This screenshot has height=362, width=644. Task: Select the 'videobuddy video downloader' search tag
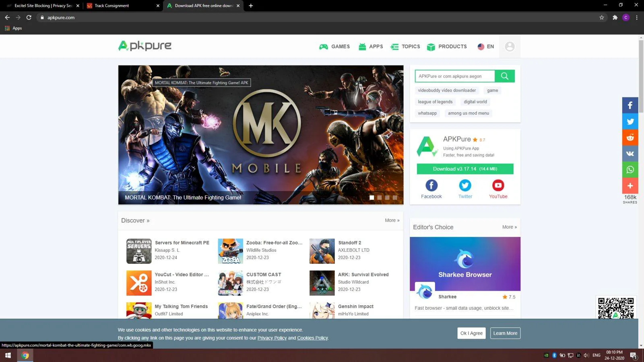[x=447, y=90]
